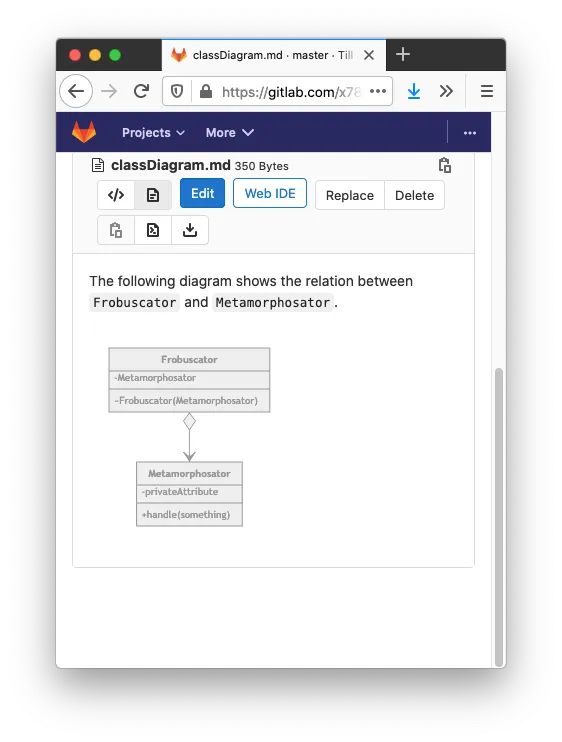Screen dimensions: 562x742
Task: Open raw file view icon
Action: 153,230
